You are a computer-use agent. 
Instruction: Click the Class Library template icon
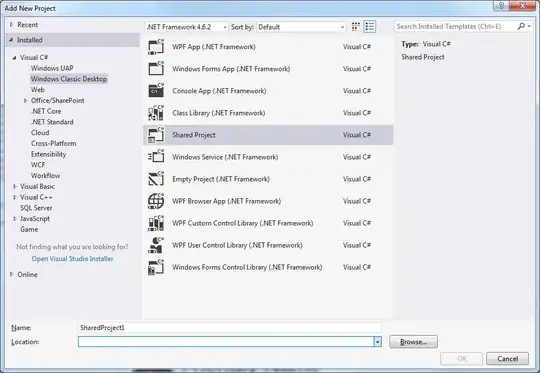click(x=156, y=113)
